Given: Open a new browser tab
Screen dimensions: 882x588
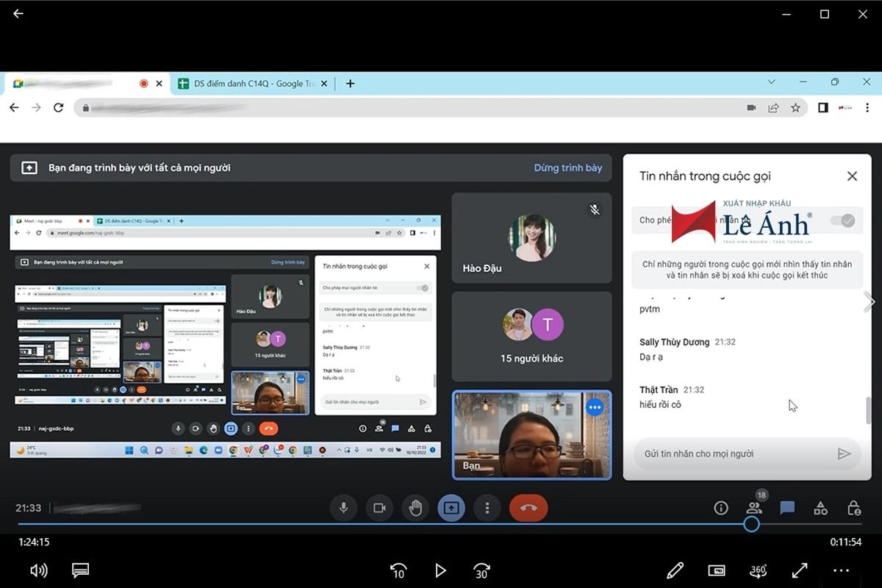Looking at the screenshot, I should click(350, 84).
